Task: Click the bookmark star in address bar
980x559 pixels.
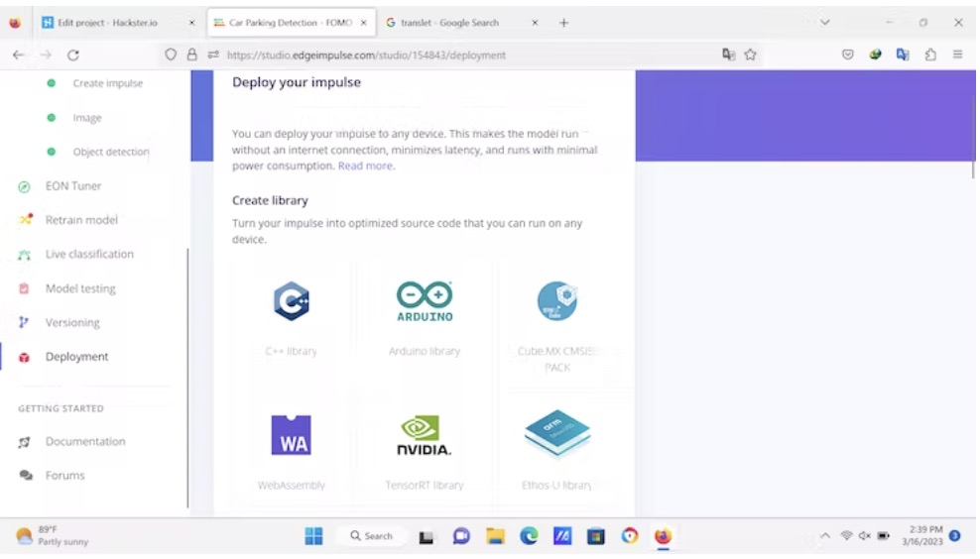Action: 751,56
